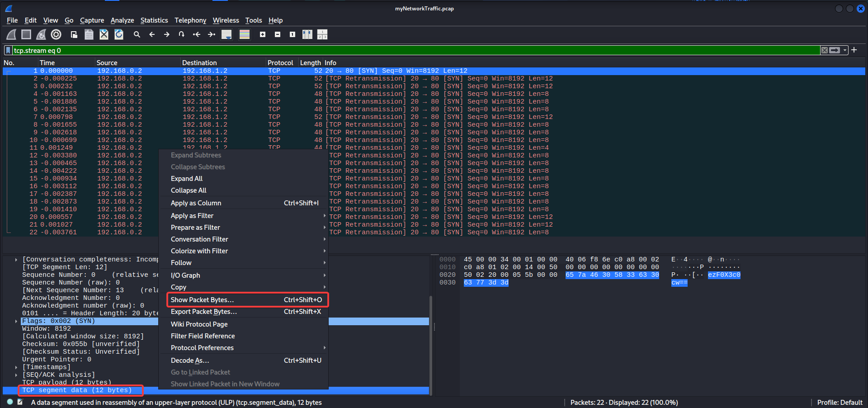Click the display filter bookmark icon
The height and width of the screenshot is (408, 868).
tap(8, 50)
